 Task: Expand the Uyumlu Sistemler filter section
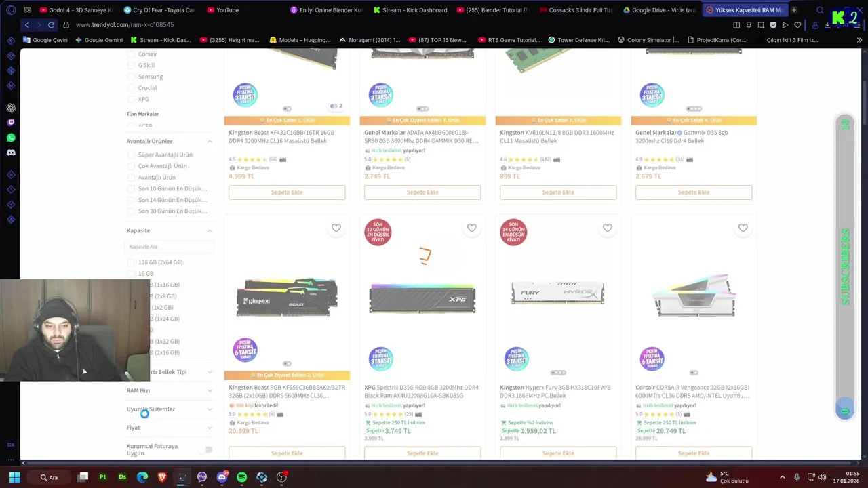tap(210, 409)
